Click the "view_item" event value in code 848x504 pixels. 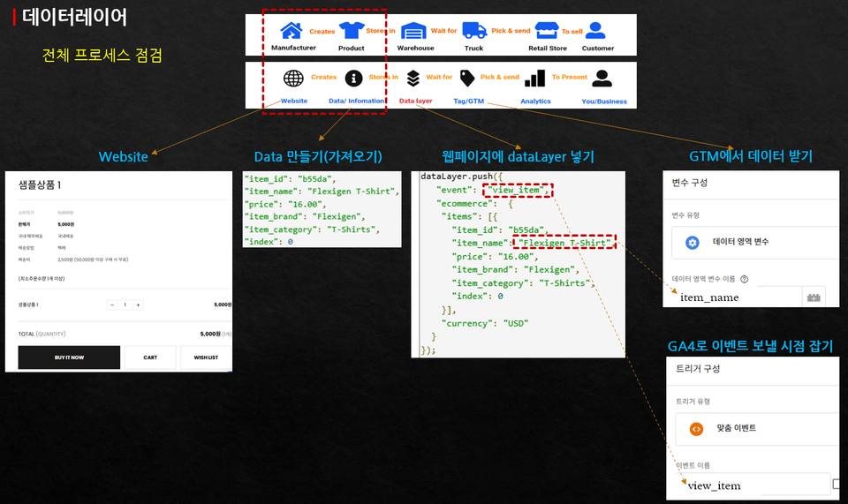(519, 190)
